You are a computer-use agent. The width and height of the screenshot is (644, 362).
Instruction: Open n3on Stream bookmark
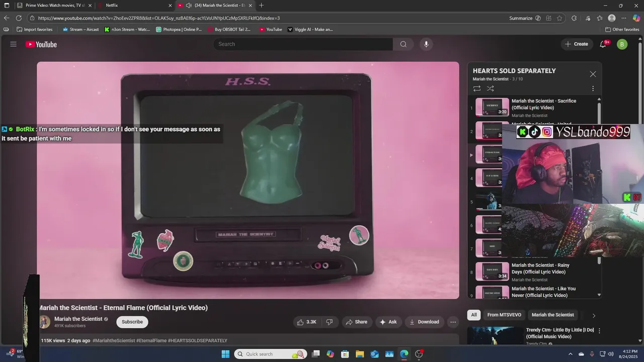tap(127, 29)
